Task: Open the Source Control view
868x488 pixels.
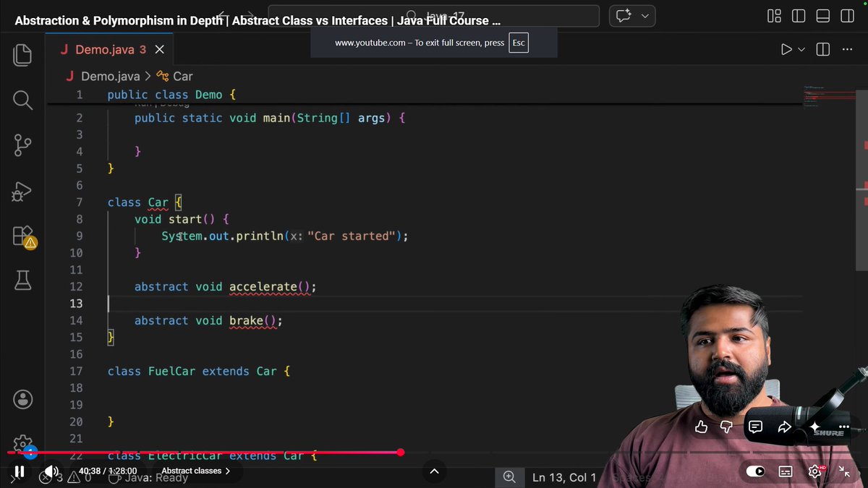Action: coord(22,145)
